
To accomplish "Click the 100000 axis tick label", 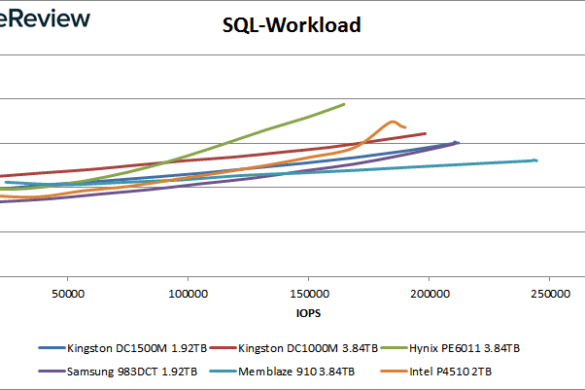I will (188, 294).
